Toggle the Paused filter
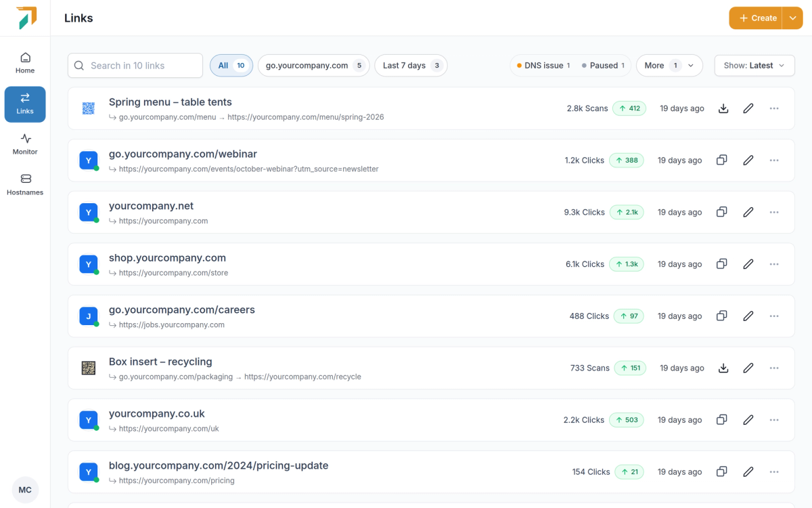This screenshot has height=508, width=812. tap(603, 66)
